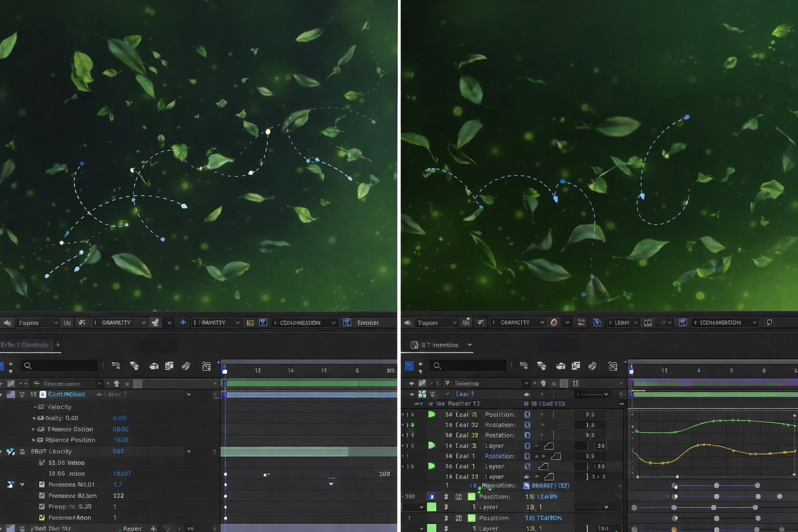Click the Enirini button in left toolbar

[x=367, y=323]
